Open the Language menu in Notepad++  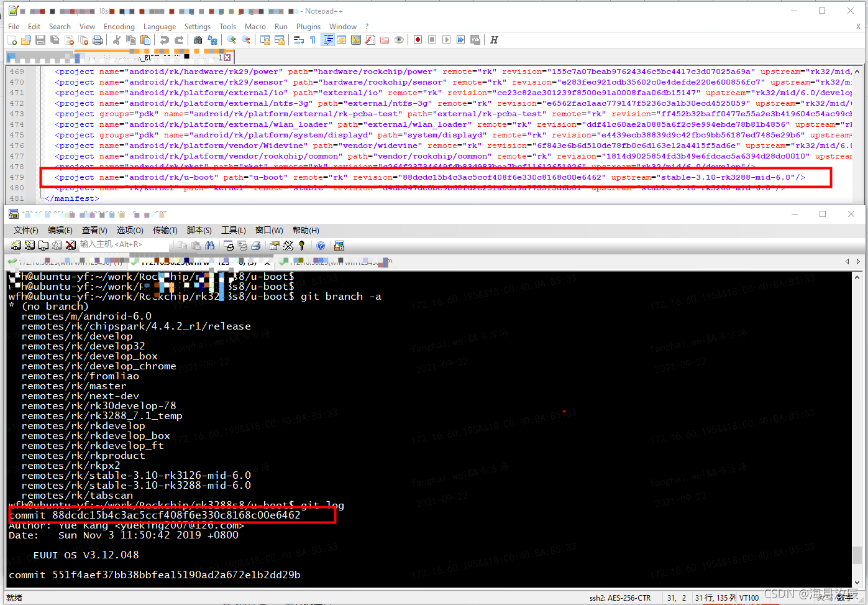(x=160, y=27)
